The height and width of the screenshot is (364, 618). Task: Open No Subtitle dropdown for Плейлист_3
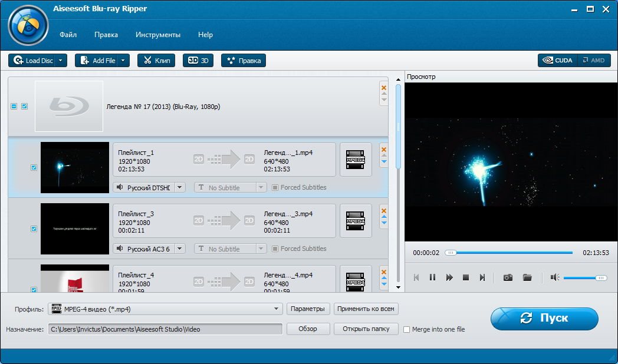[261, 249]
